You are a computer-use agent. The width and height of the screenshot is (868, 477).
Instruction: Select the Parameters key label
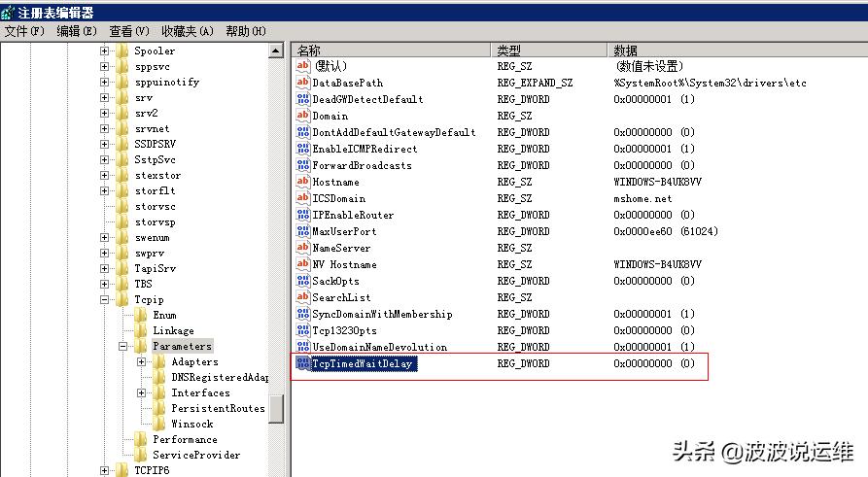[x=182, y=347]
